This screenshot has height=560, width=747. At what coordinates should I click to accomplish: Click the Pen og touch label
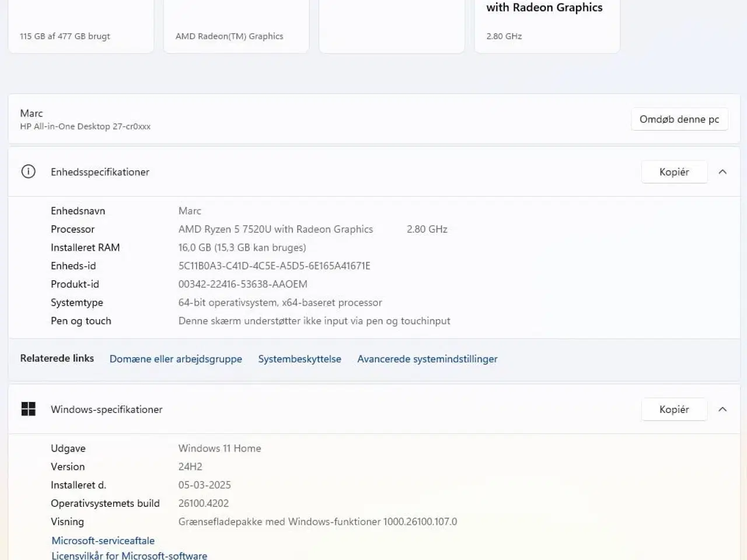pyautogui.click(x=81, y=321)
